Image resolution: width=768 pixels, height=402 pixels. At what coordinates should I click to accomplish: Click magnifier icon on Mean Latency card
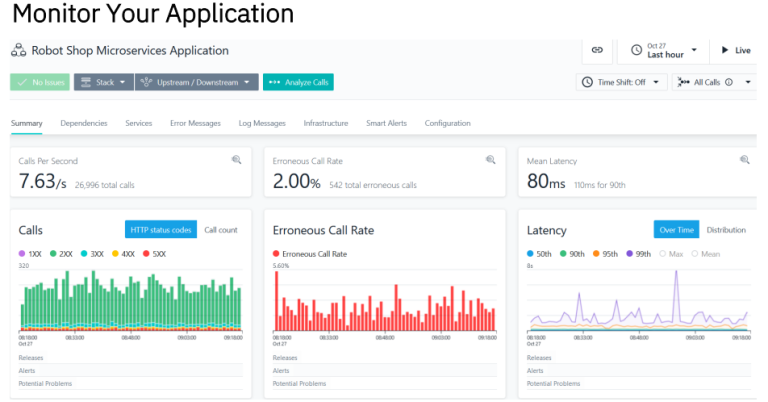(745, 160)
